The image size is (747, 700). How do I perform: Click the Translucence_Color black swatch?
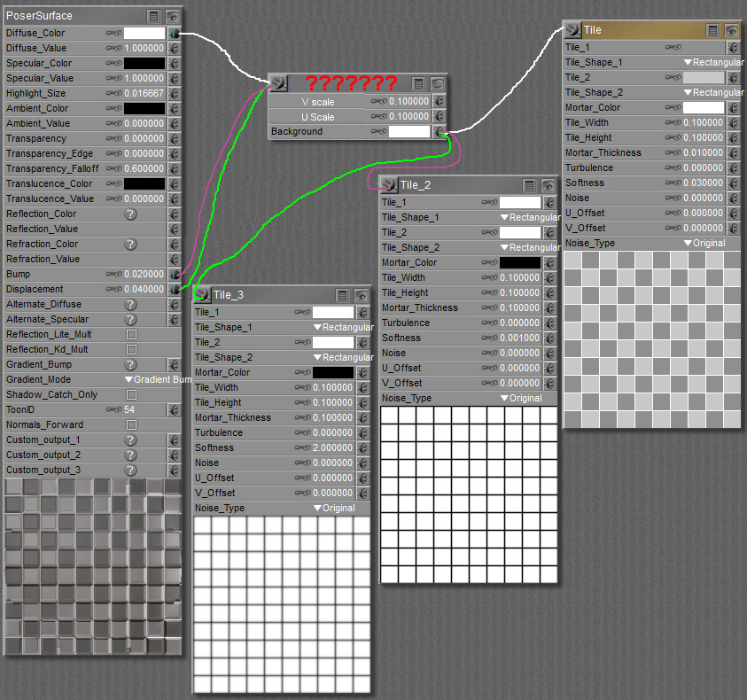pos(144,184)
